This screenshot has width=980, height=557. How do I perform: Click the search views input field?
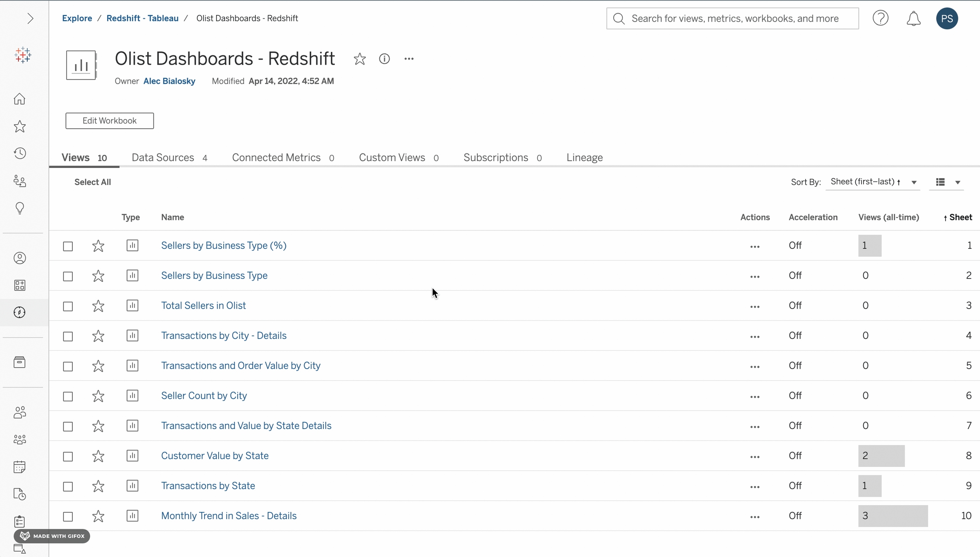click(735, 19)
